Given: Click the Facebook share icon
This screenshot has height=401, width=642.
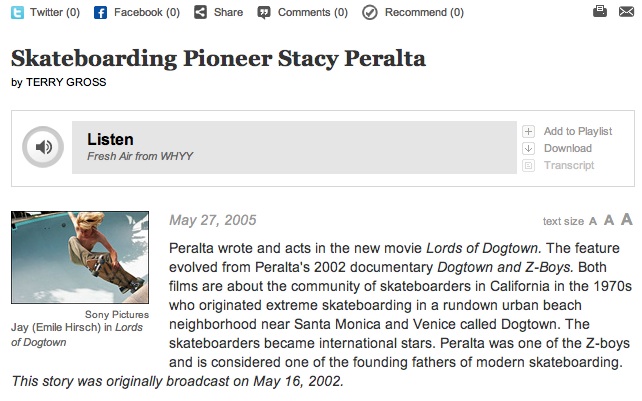Looking at the screenshot, I should [x=100, y=13].
